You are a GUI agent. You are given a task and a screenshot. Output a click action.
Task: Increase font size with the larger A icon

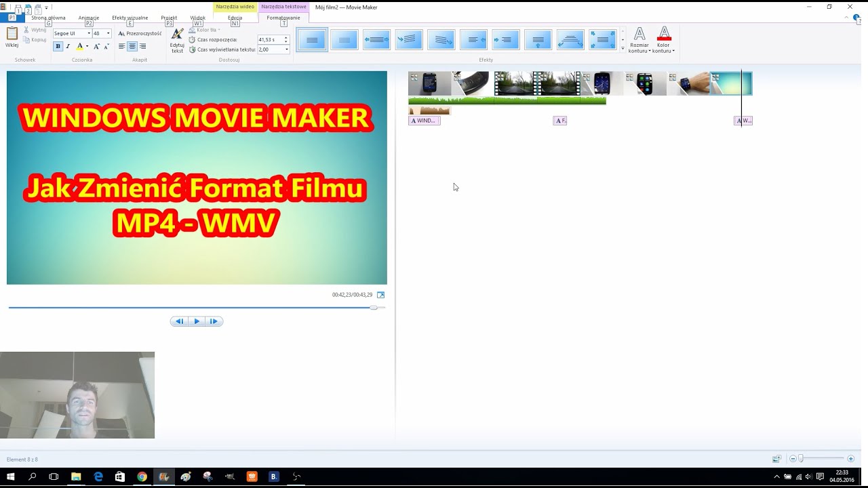[x=96, y=46]
